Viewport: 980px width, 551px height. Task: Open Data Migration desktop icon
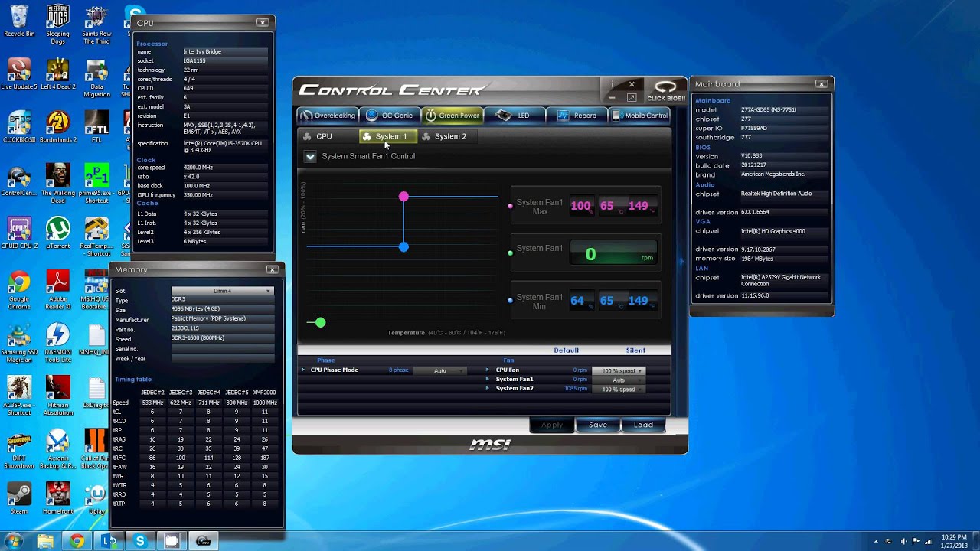click(96, 79)
